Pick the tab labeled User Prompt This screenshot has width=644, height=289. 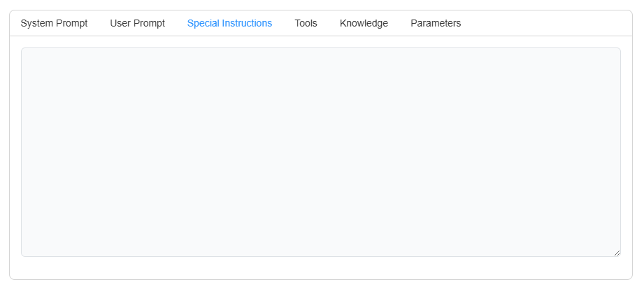pos(137,23)
